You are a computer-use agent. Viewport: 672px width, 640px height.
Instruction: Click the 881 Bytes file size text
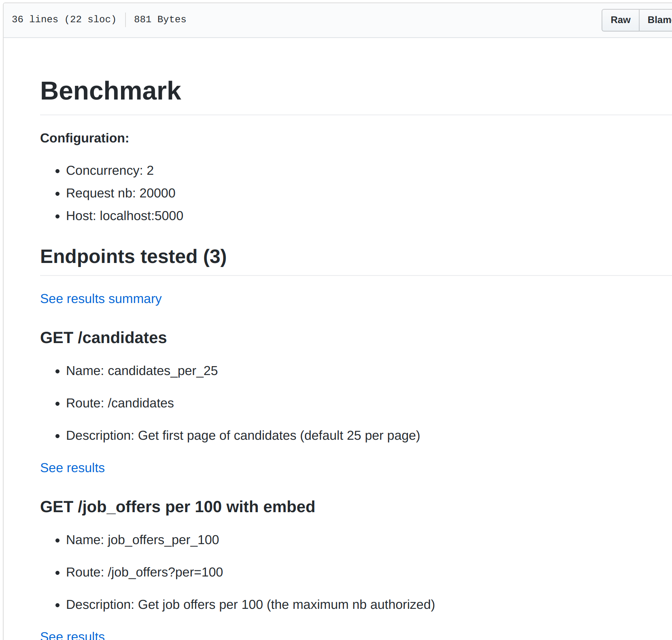pyautogui.click(x=160, y=19)
